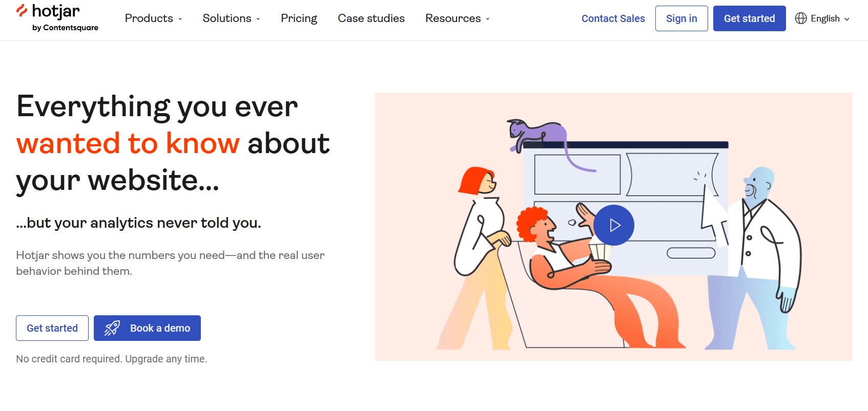The height and width of the screenshot is (411, 868).
Task: Open the Resources menu
Action: click(457, 18)
